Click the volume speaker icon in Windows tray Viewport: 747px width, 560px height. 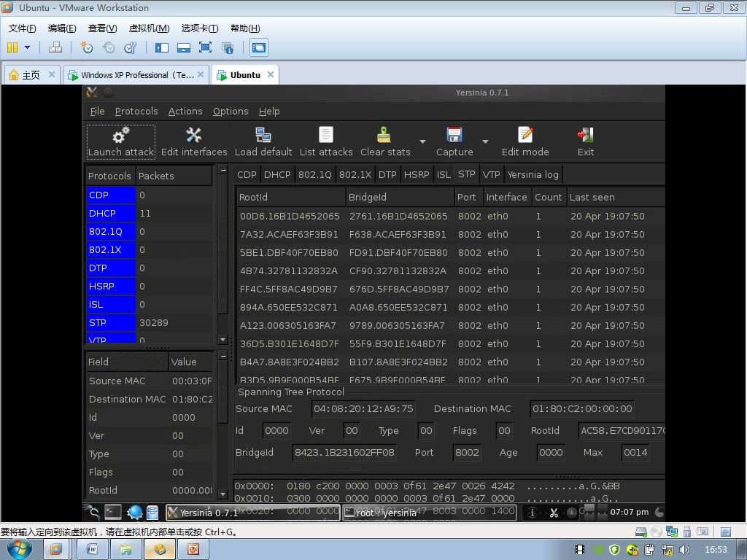tap(684, 550)
